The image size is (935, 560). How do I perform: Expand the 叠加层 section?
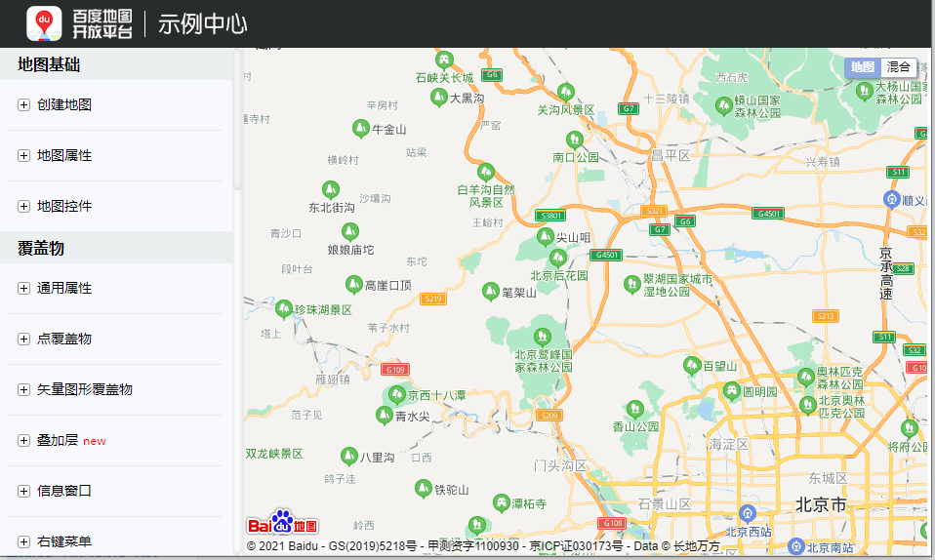coord(23,441)
